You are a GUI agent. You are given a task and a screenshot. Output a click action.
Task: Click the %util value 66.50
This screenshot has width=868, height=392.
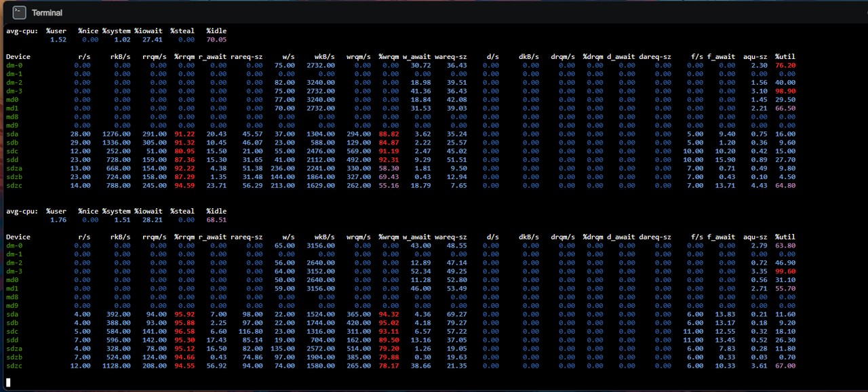click(785, 108)
